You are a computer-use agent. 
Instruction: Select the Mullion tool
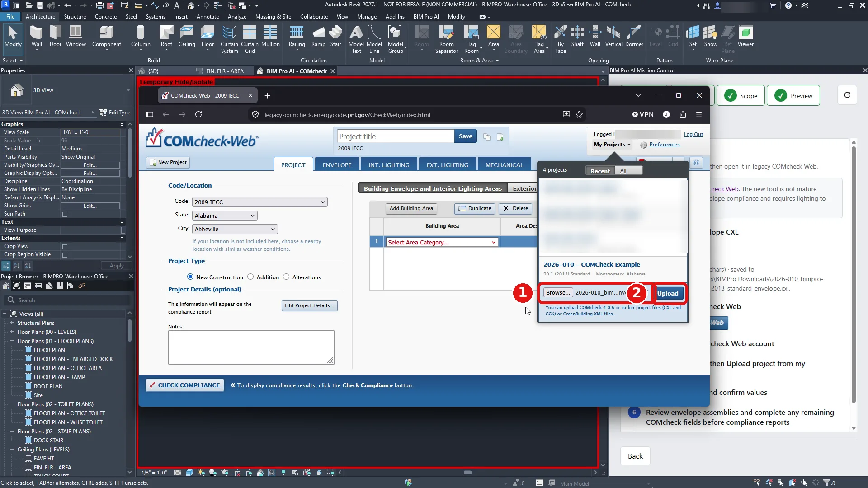pyautogui.click(x=270, y=36)
